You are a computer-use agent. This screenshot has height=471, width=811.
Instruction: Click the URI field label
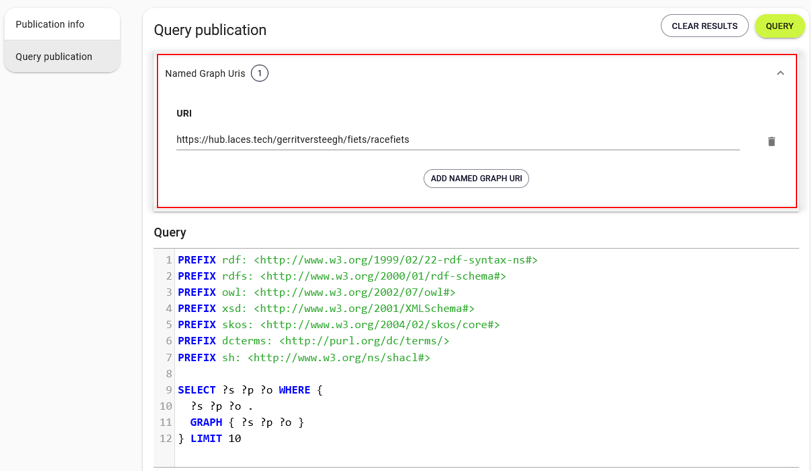[184, 113]
